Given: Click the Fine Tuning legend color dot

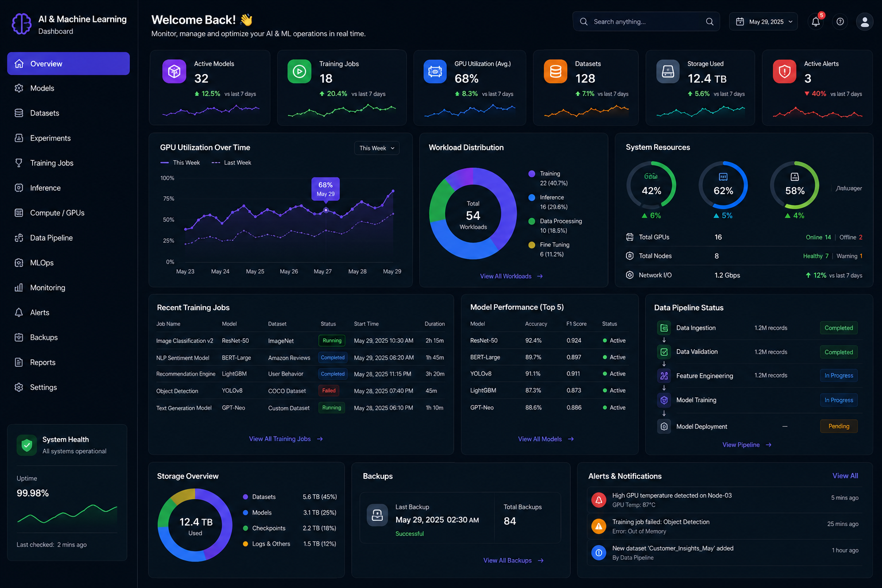Looking at the screenshot, I should pyautogui.click(x=532, y=245).
